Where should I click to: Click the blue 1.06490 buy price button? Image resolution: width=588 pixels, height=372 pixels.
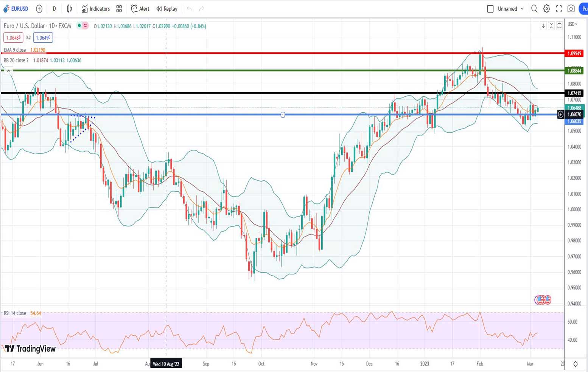(43, 38)
